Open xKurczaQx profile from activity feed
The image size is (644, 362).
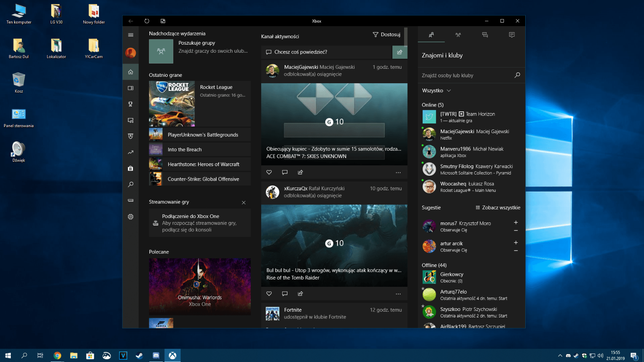[x=295, y=188]
